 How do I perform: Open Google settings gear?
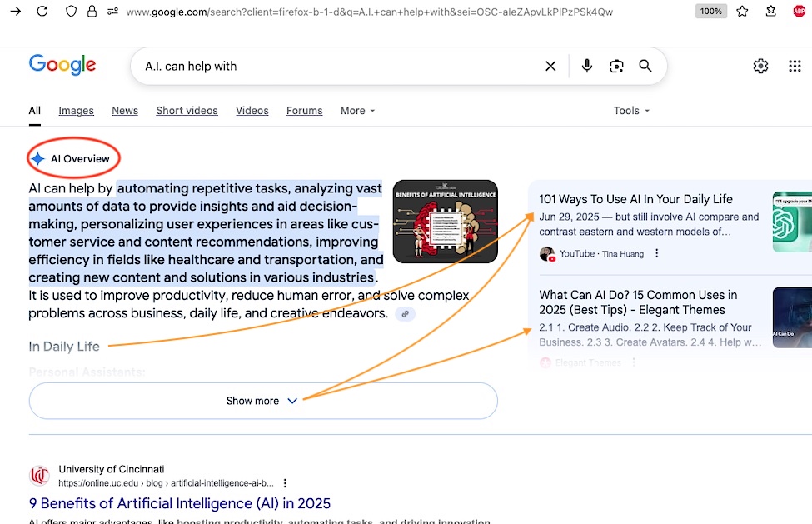pos(760,66)
